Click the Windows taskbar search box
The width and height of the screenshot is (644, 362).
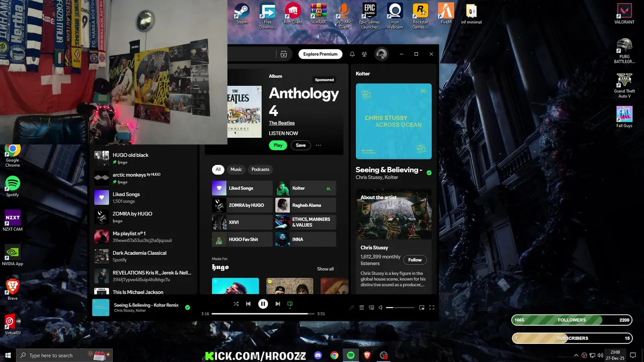point(64,355)
